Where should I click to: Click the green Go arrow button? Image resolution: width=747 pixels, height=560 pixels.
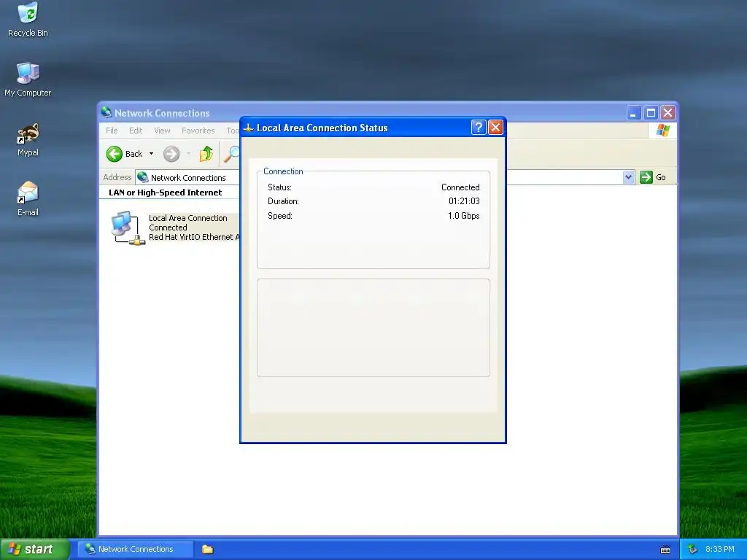[x=646, y=177]
